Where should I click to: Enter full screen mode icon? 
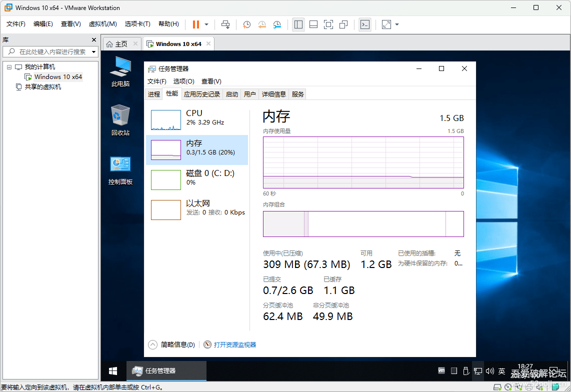(328, 24)
